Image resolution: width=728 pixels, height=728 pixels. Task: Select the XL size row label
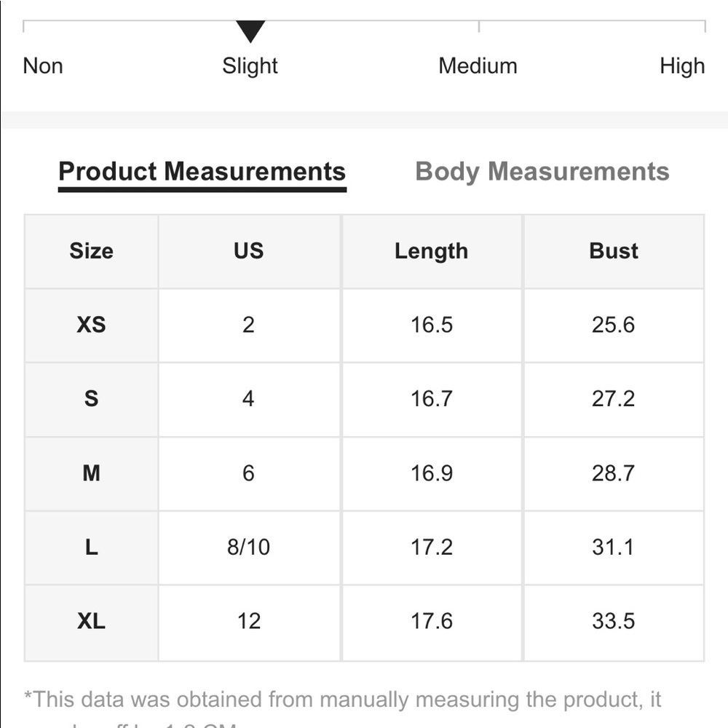(x=92, y=622)
